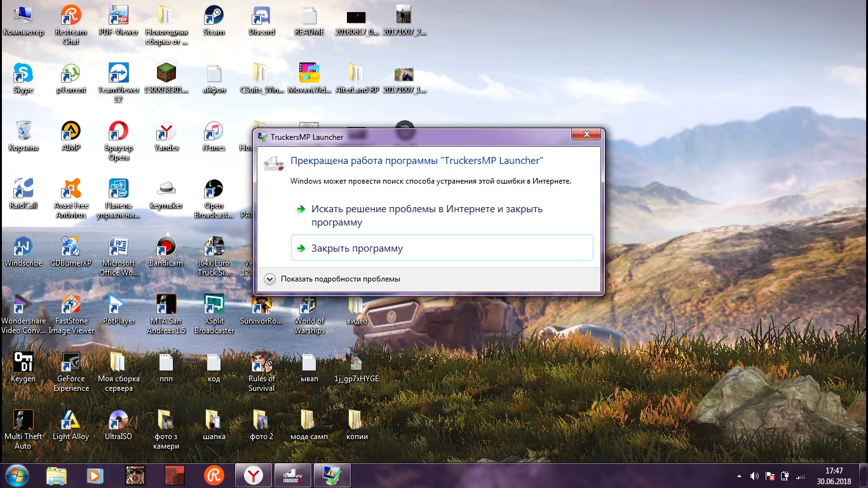The height and width of the screenshot is (488, 868).
Task: Select the AIMP desktop icon
Action: point(71,137)
